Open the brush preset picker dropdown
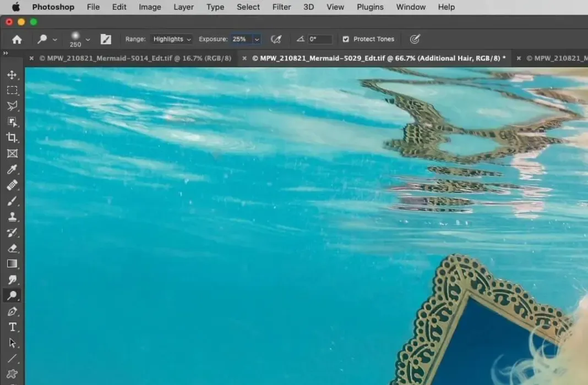The width and height of the screenshot is (588, 385). pos(88,40)
